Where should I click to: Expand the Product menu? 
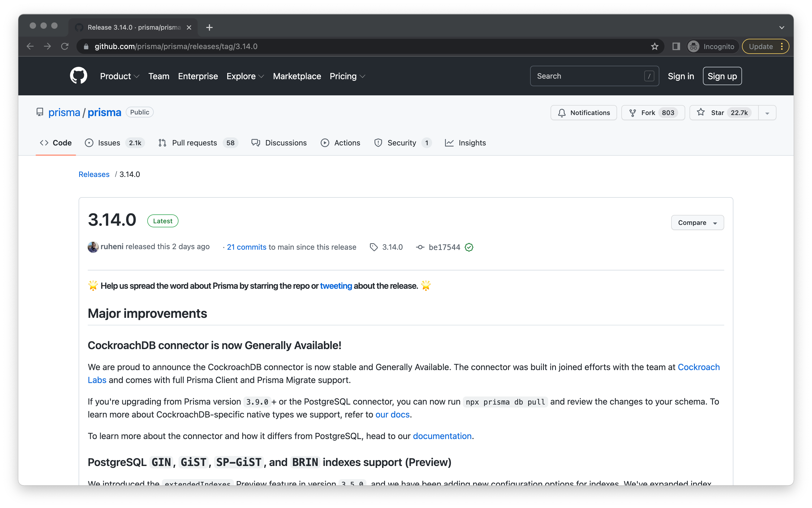click(120, 76)
